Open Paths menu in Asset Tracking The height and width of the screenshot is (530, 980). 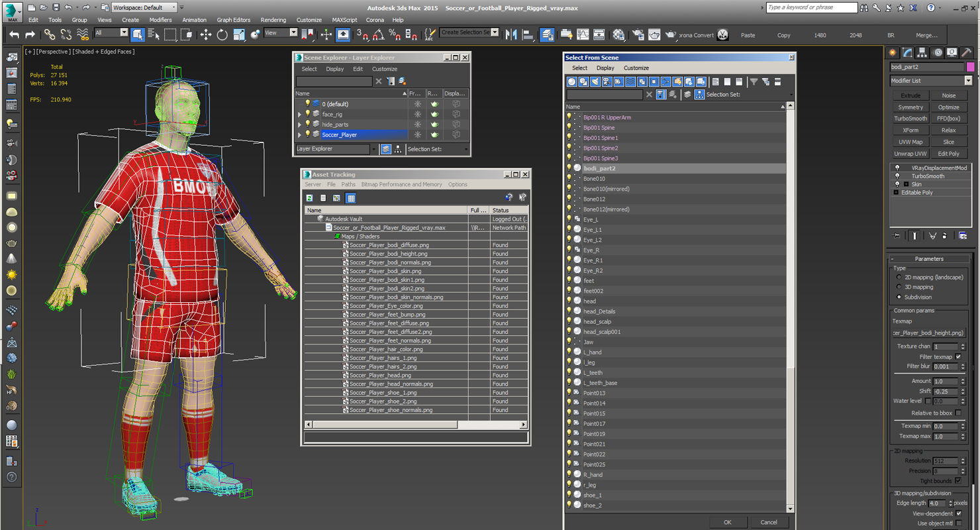point(348,185)
